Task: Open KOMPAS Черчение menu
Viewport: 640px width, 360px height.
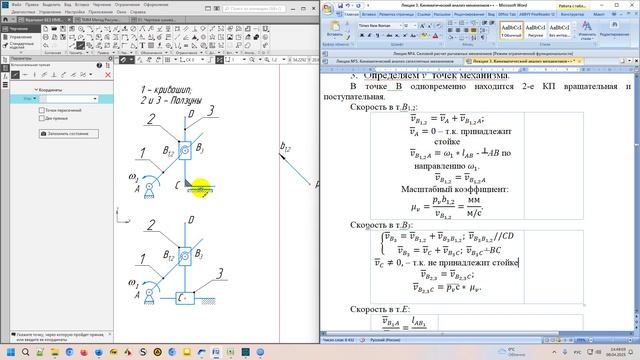Action: click(102, 4)
